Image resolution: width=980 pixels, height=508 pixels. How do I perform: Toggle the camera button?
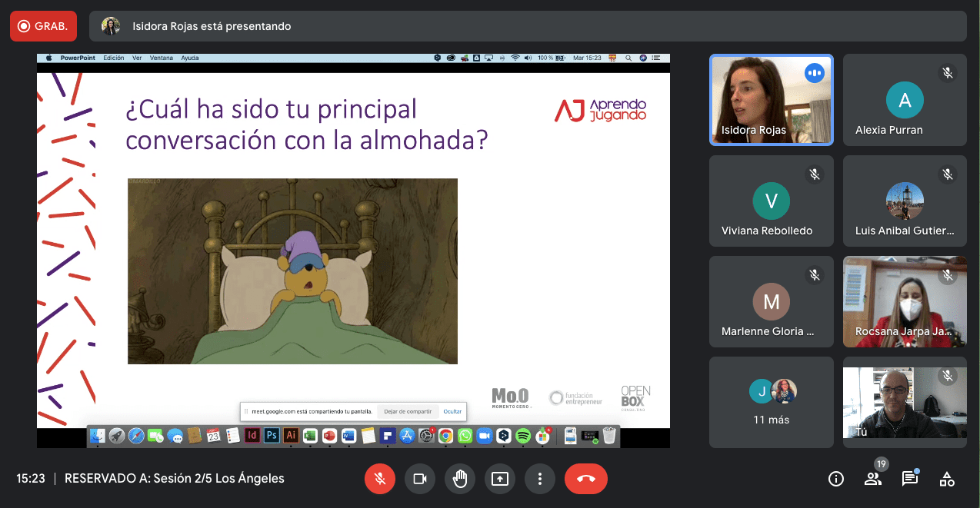420,479
